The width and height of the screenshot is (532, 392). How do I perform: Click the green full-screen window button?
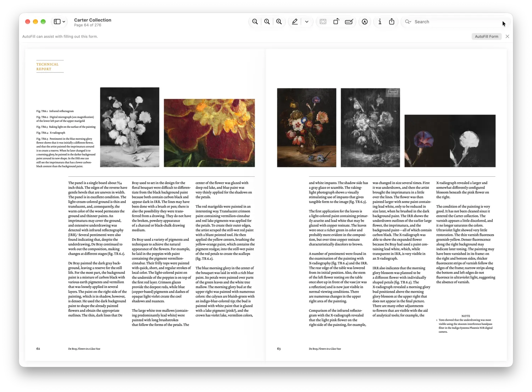[x=43, y=22]
